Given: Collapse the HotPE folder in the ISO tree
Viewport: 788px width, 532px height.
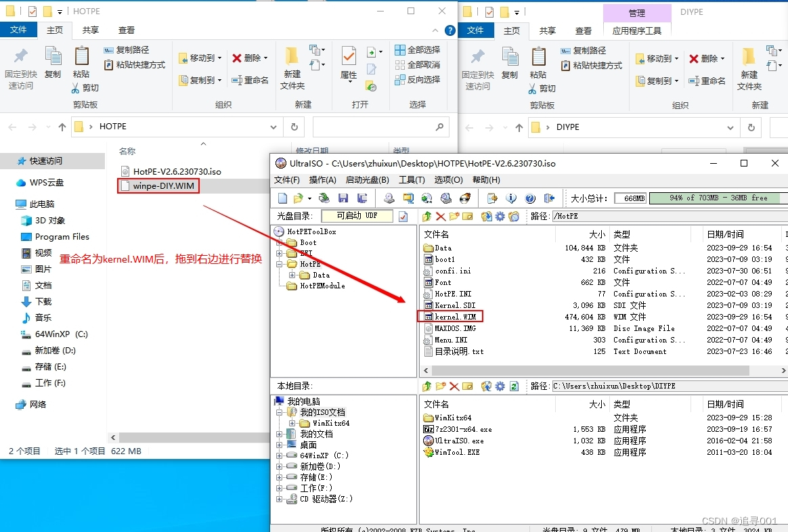Looking at the screenshot, I should 280,264.
